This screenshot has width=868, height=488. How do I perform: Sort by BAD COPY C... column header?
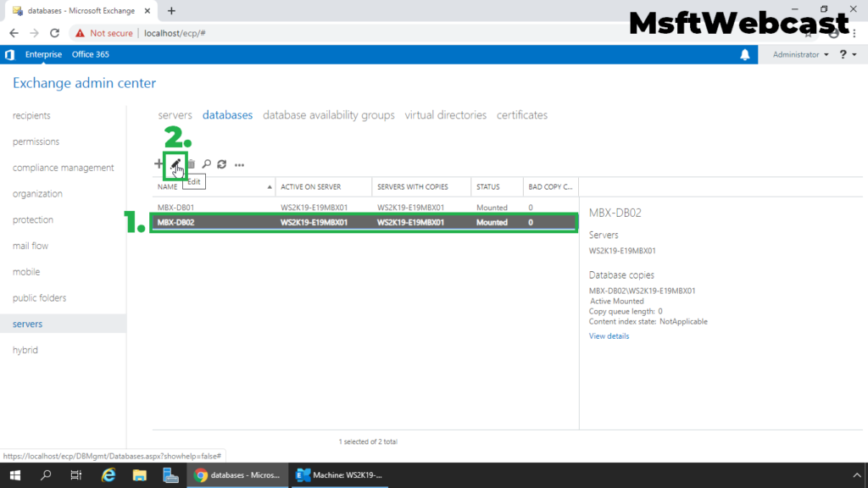[551, 187]
